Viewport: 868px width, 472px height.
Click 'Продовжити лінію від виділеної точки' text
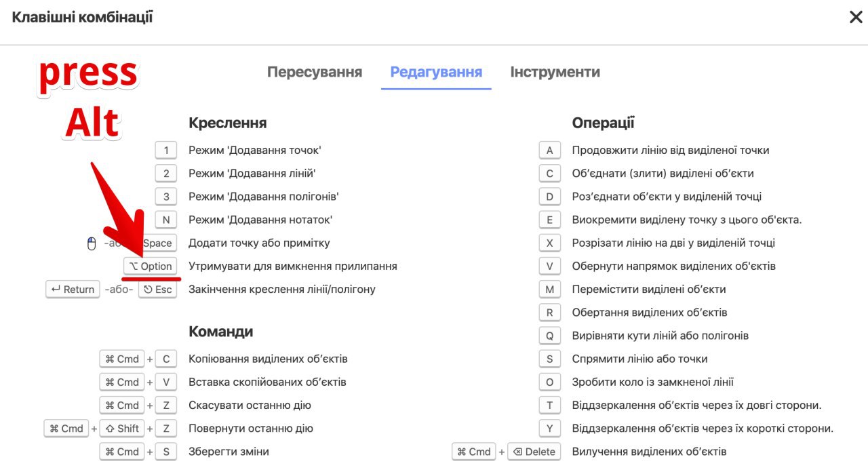coord(671,151)
